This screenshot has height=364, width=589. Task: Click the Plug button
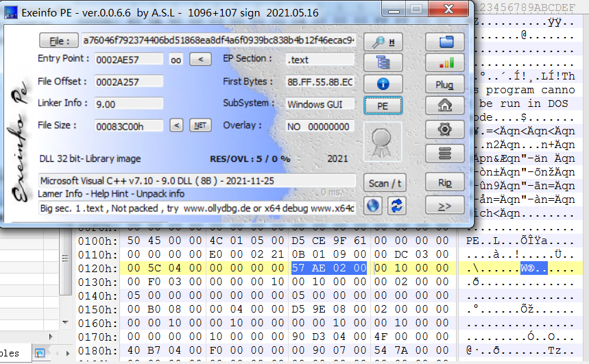coord(444,85)
